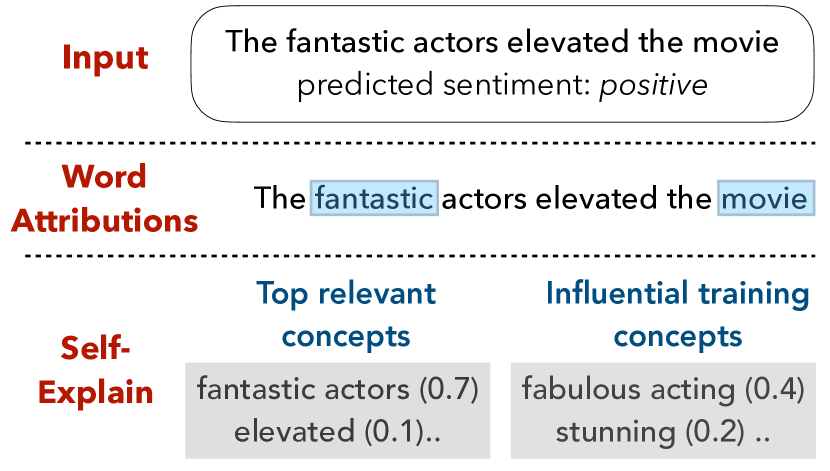This screenshot has height=471, width=830.
Task: Click "predicted sentiment:" text in input box
Action: 445,86
